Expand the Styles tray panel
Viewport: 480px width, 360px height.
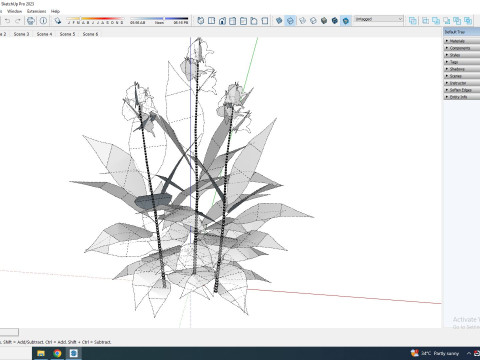point(462,55)
